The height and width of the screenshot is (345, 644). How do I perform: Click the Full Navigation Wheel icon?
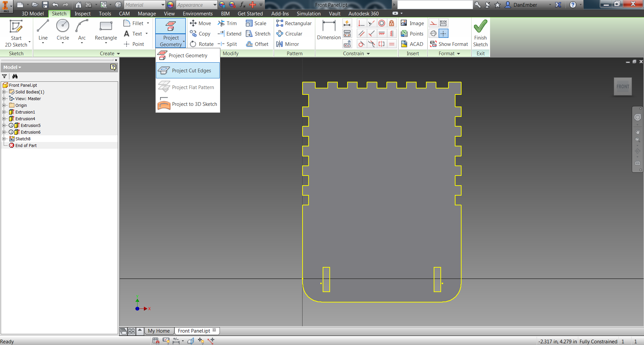[x=637, y=117]
